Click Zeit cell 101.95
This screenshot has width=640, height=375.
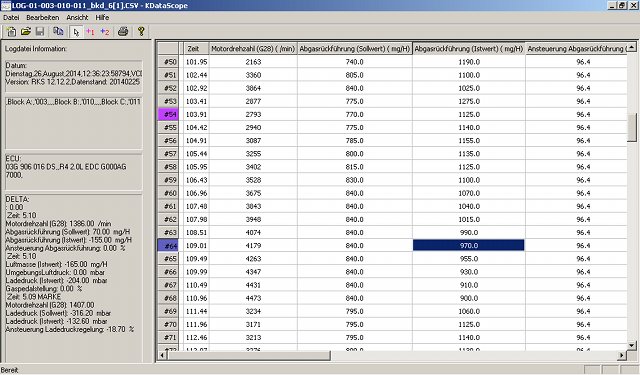pos(196,62)
